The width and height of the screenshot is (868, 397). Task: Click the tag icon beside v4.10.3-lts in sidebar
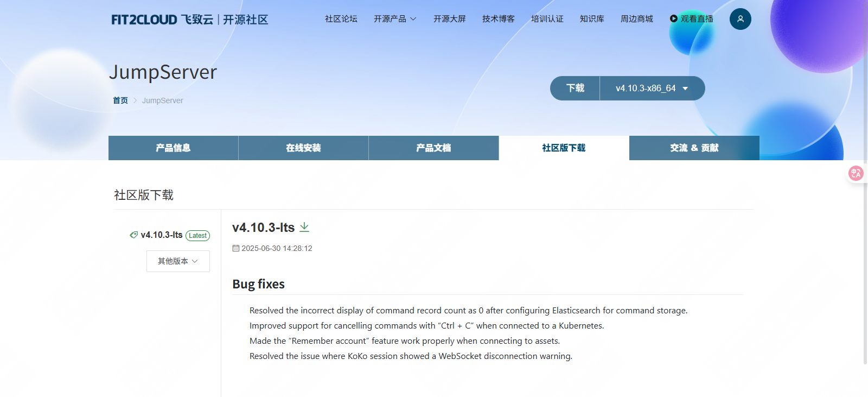coord(133,235)
